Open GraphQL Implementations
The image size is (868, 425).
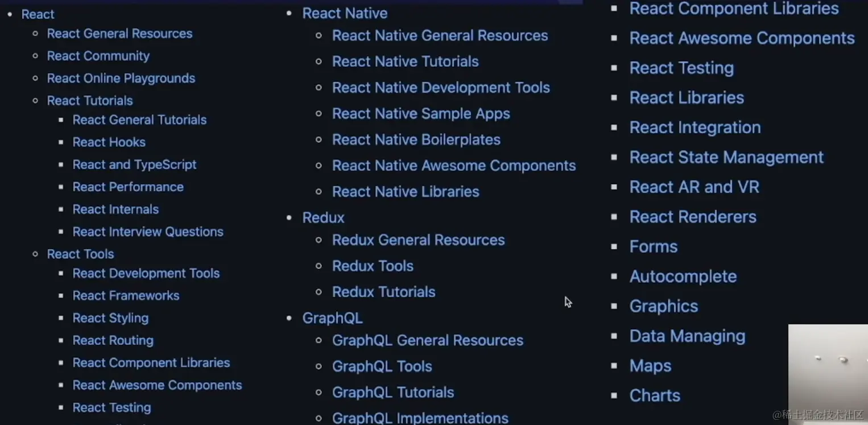[x=420, y=417]
